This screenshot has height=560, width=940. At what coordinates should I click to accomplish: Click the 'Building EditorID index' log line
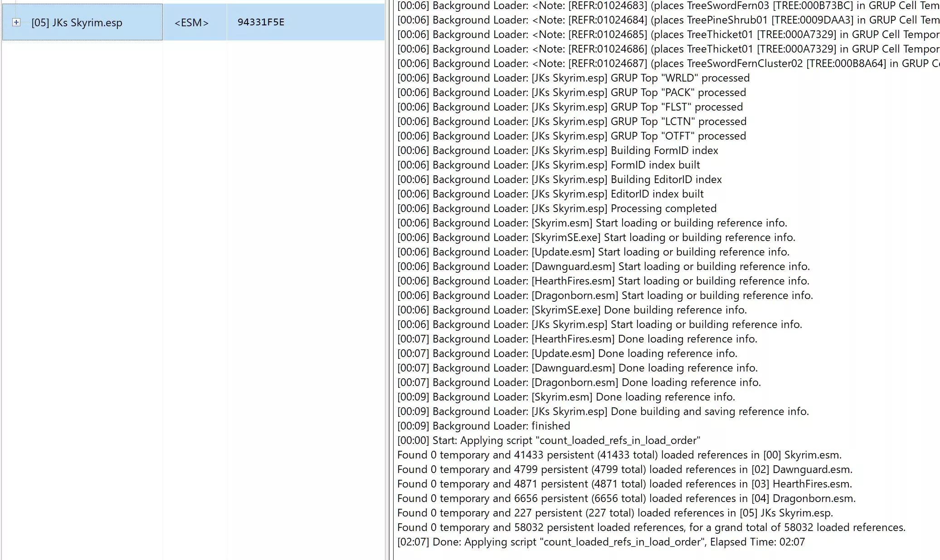point(560,179)
